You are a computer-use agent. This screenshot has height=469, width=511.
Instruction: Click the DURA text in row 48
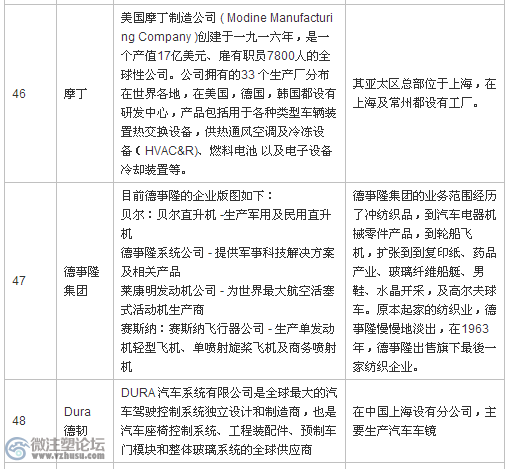(x=138, y=393)
